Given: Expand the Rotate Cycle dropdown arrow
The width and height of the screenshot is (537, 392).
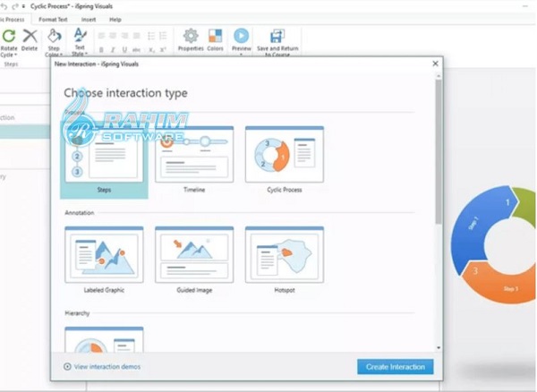Looking at the screenshot, I should pos(15,55).
